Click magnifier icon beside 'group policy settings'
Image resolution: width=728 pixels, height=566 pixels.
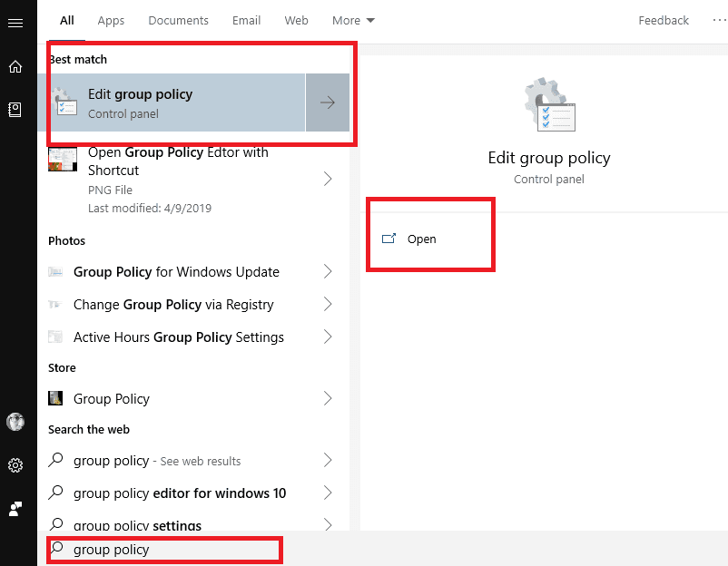point(55,524)
